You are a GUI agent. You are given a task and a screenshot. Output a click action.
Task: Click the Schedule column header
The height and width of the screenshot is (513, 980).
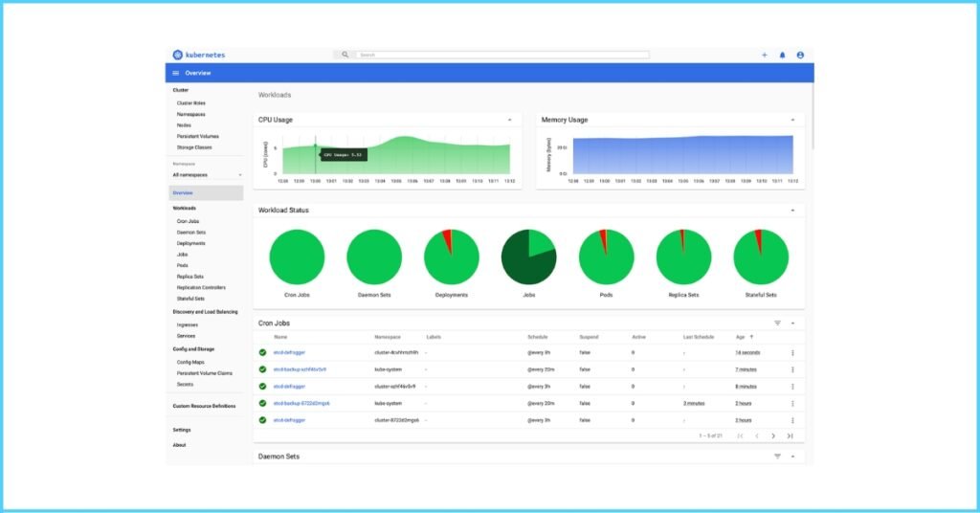[538, 338]
